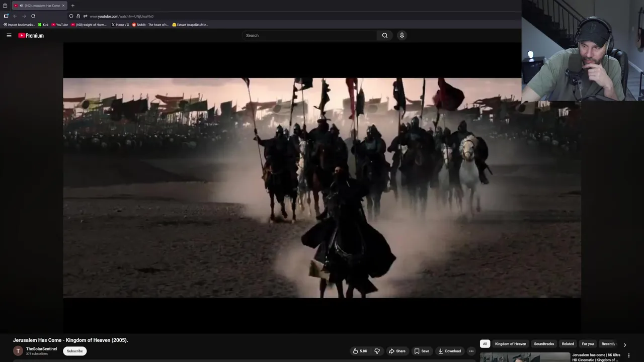The height and width of the screenshot is (362, 644).
Task: Click the '378 subscribers' text
Action: (x=37, y=354)
